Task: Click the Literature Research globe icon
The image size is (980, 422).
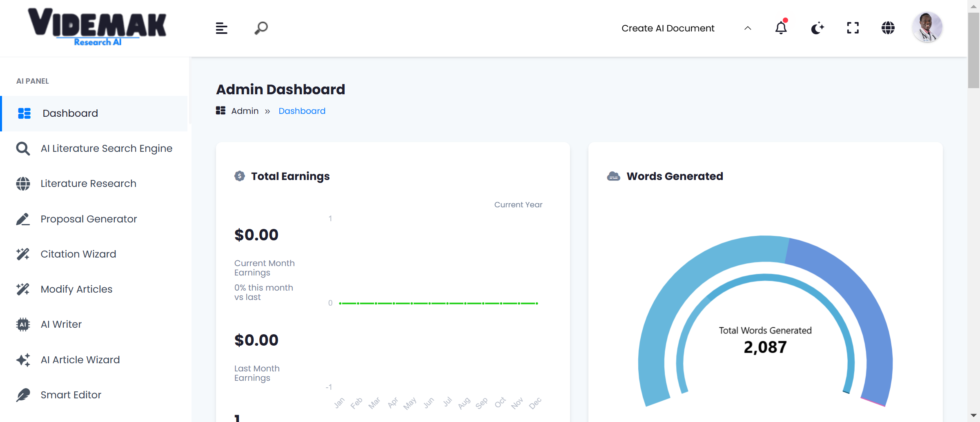Action: pyautogui.click(x=23, y=184)
